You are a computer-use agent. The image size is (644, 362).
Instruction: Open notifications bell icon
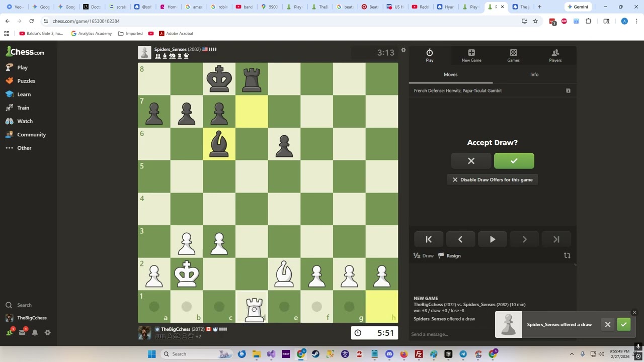pos(35,332)
